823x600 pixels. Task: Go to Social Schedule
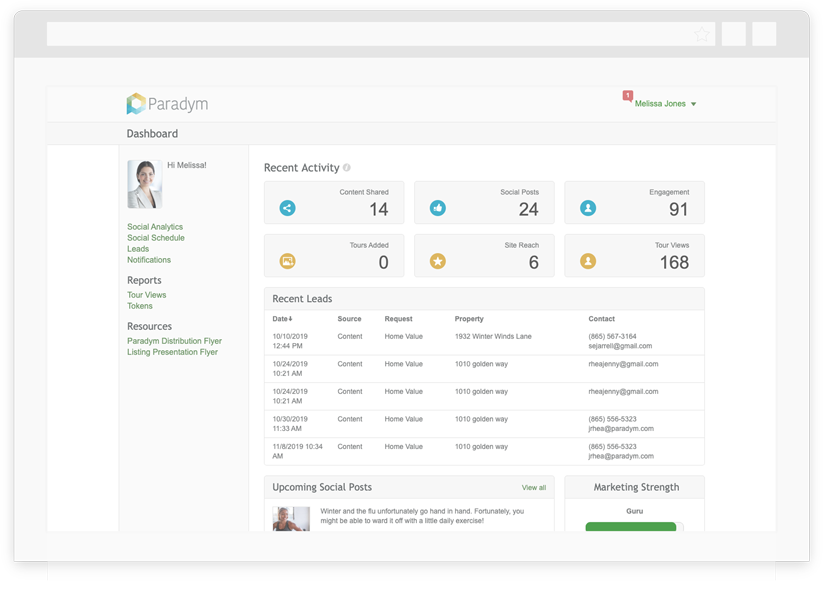[x=156, y=238]
